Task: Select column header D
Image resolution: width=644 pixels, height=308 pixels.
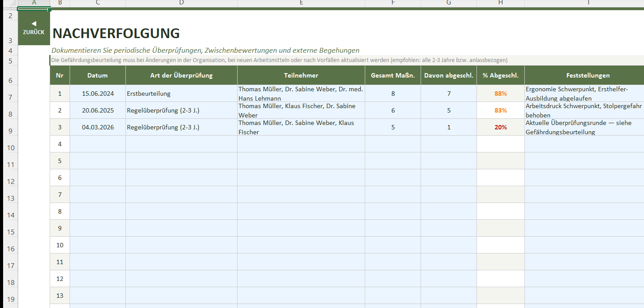Action: 181,3
